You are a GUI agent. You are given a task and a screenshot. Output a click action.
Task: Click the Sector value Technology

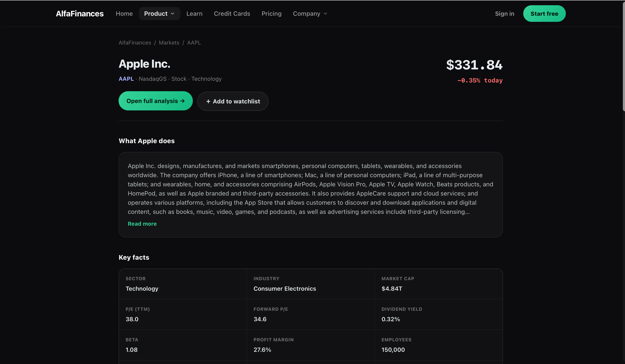[142, 289]
